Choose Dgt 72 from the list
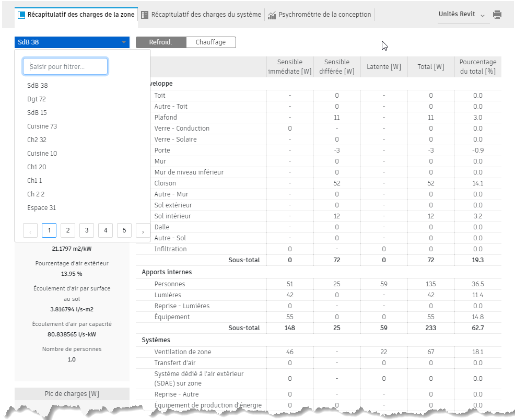The width and height of the screenshot is (515, 420). click(37, 99)
